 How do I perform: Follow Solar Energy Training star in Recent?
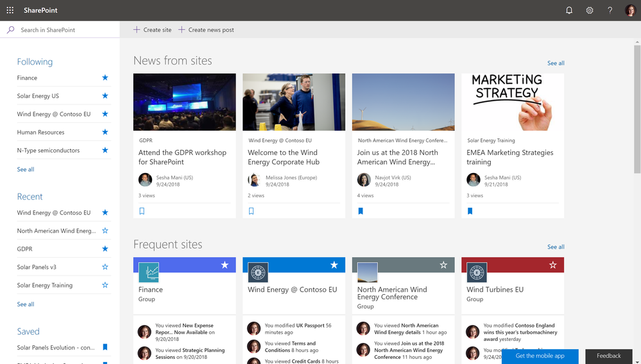[105, 285]
